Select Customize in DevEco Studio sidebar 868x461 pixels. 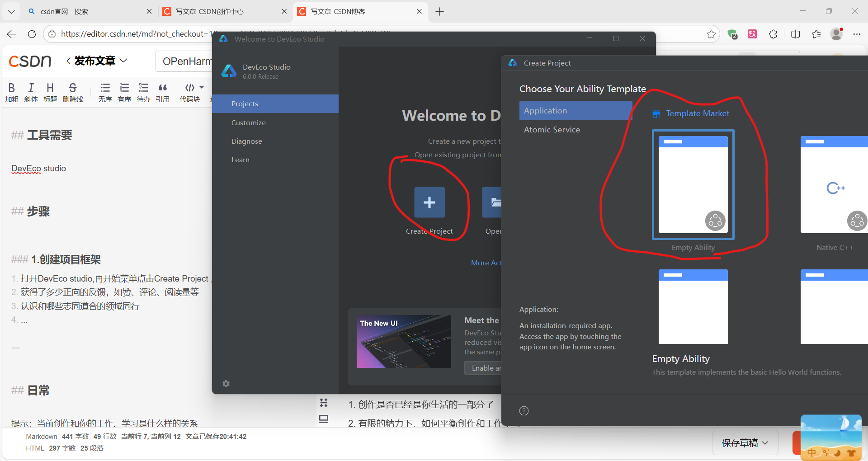275,122
